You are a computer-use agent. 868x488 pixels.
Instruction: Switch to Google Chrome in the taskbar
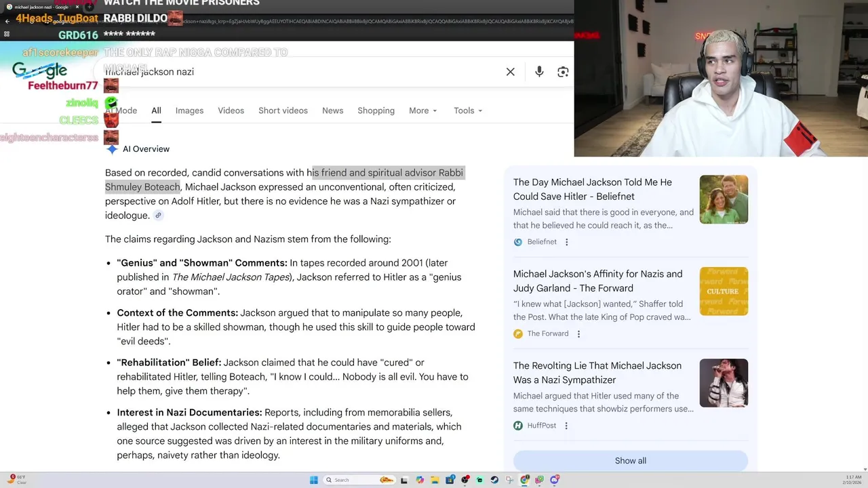pos(525,480)
